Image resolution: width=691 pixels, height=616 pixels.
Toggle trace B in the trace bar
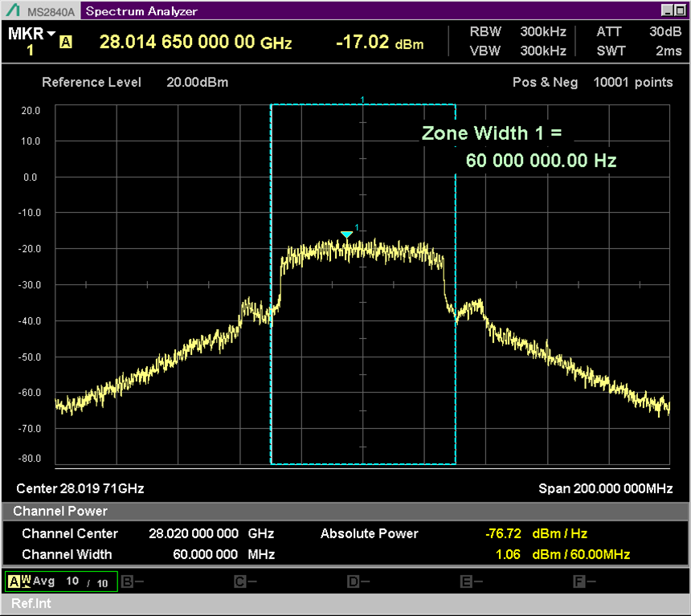click(127, 581)
